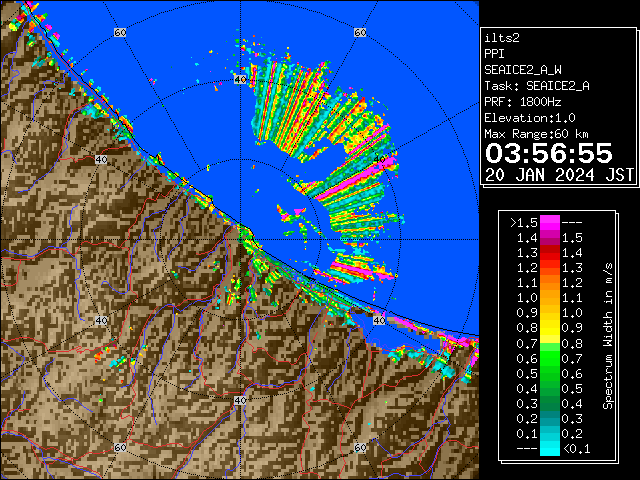Select the 'Elevation:1.0' text
Image resolution: width=640 pixels, height=480 pixels.
[530, 118]
